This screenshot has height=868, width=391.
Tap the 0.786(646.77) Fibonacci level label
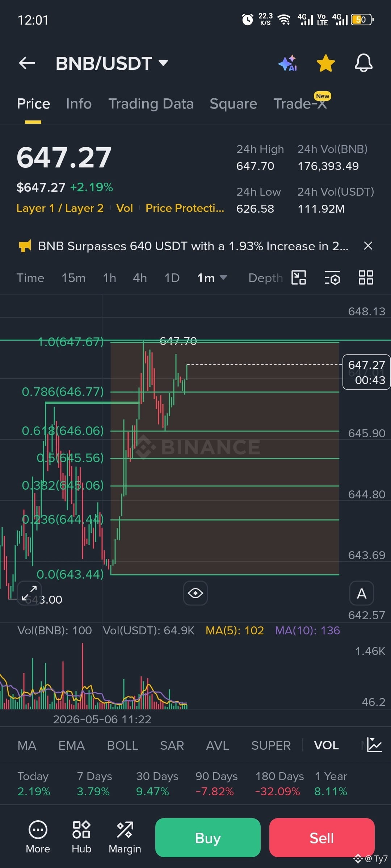(63, 392)
